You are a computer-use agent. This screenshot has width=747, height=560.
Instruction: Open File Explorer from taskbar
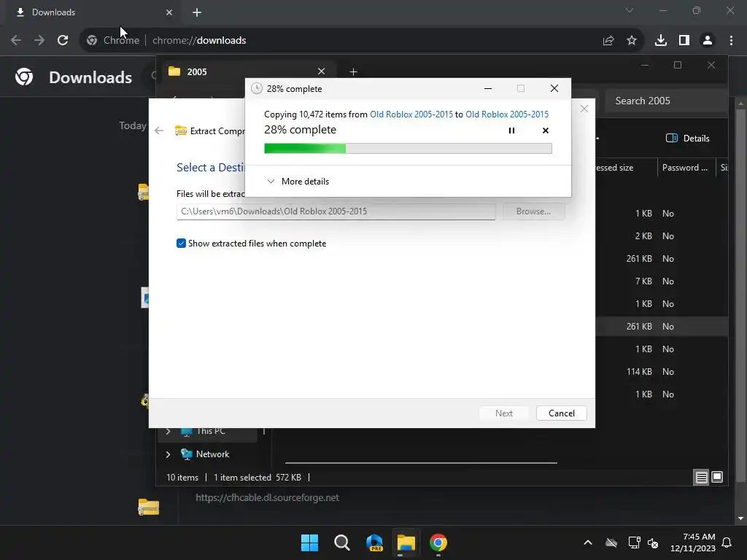406,542
